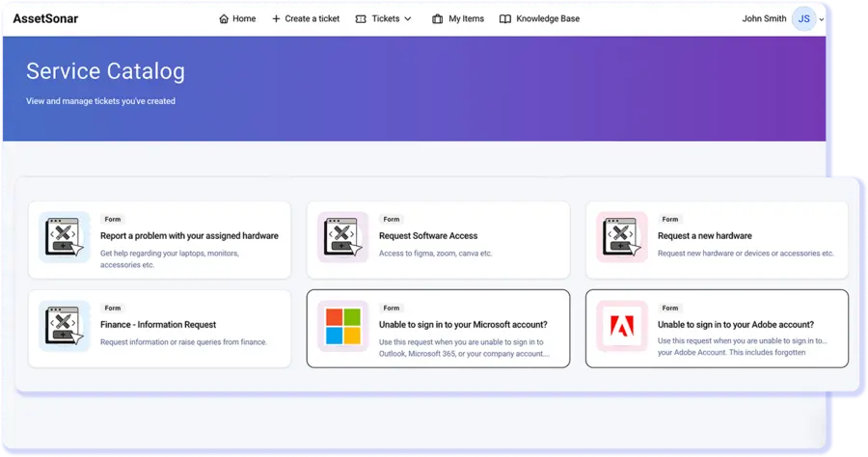Open the Tickets menu label
This screenshot has height=457, width=868.
coord(385,19)
